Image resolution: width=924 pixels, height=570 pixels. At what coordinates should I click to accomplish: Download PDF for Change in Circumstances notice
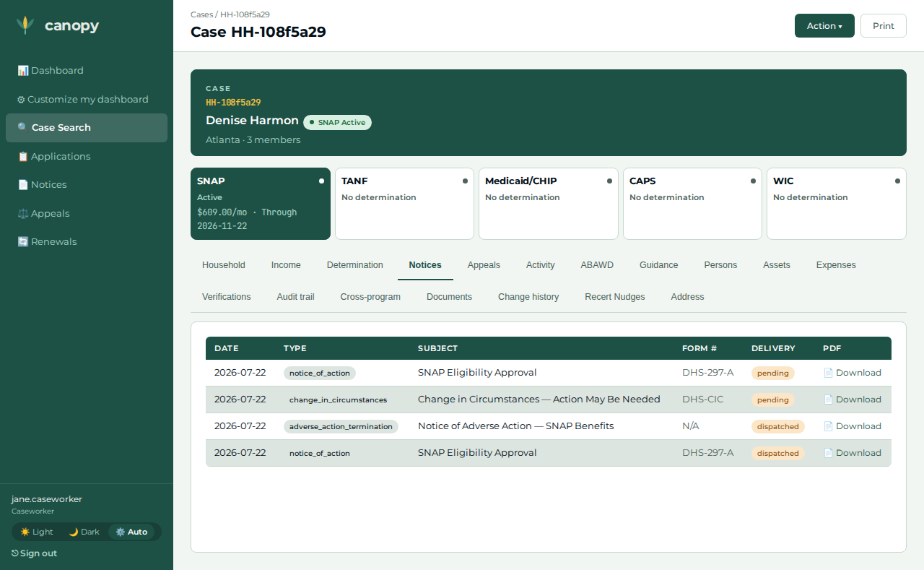pyautogui.click(x=853, y=400)
